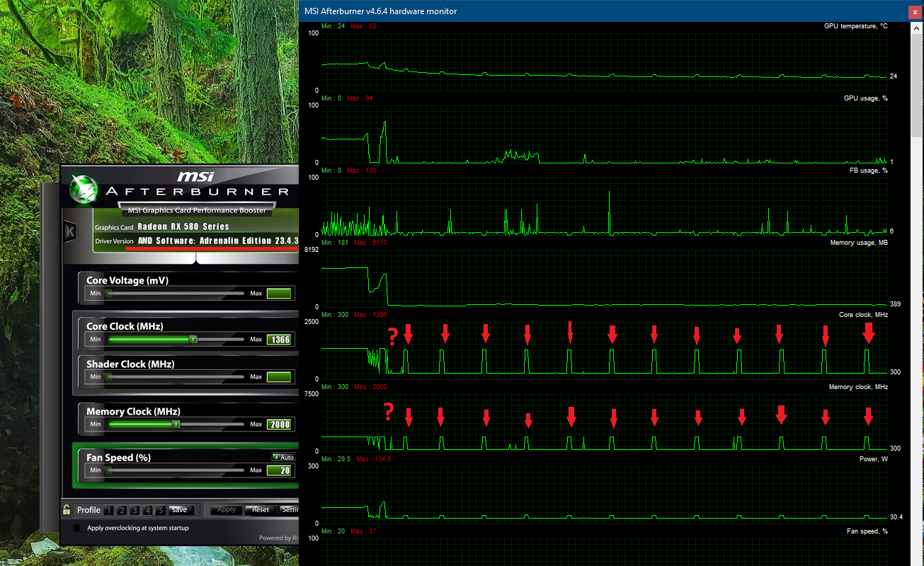Click the Memory Clock slider handle

click(176, 424)
